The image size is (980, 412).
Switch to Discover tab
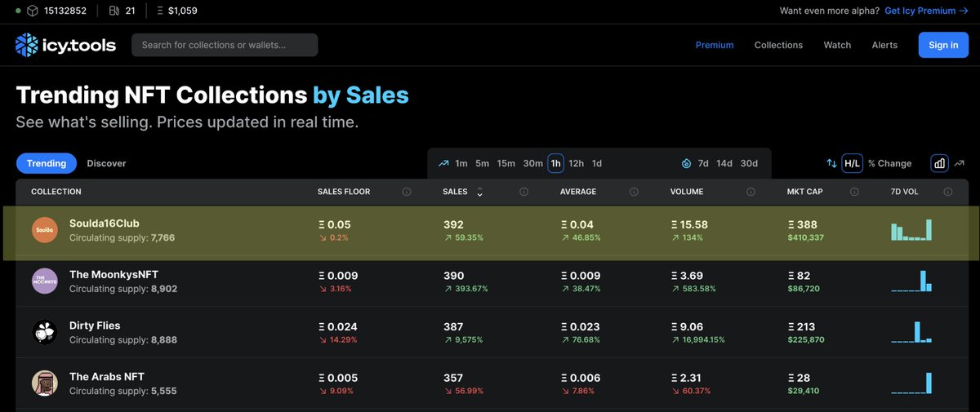pyautogui.click(x=106, y=163)
